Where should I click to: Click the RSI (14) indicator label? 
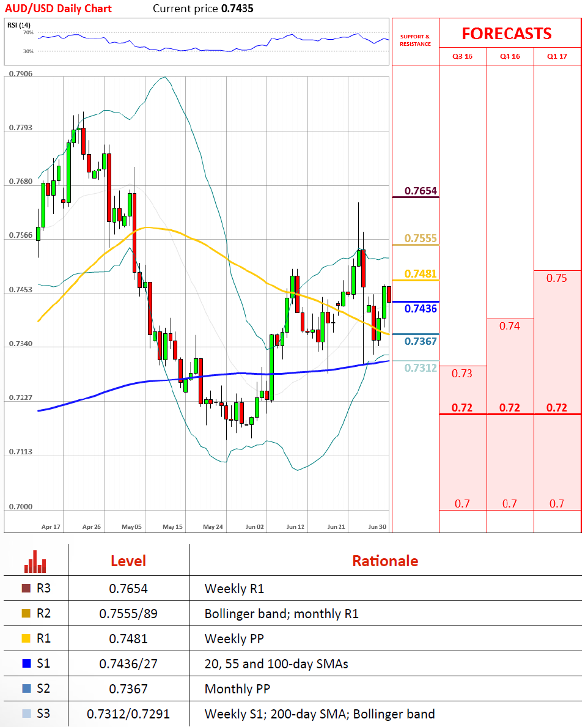coord(19,25)
